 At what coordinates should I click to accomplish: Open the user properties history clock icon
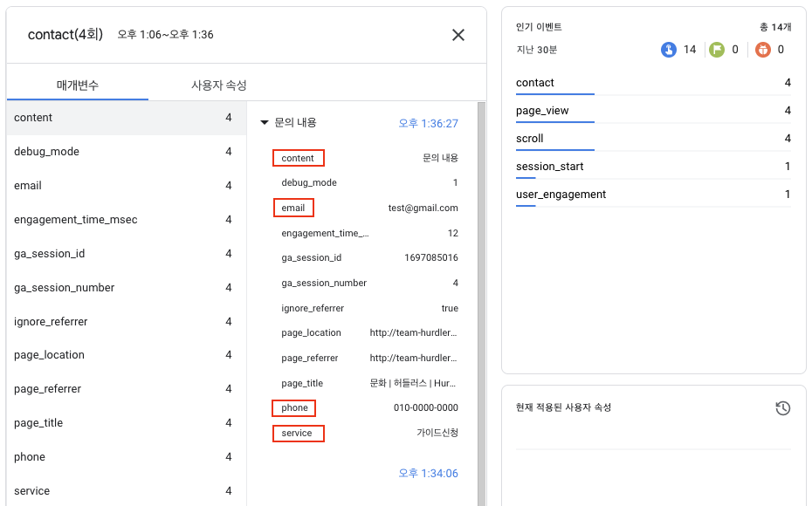tap(782, 407)
